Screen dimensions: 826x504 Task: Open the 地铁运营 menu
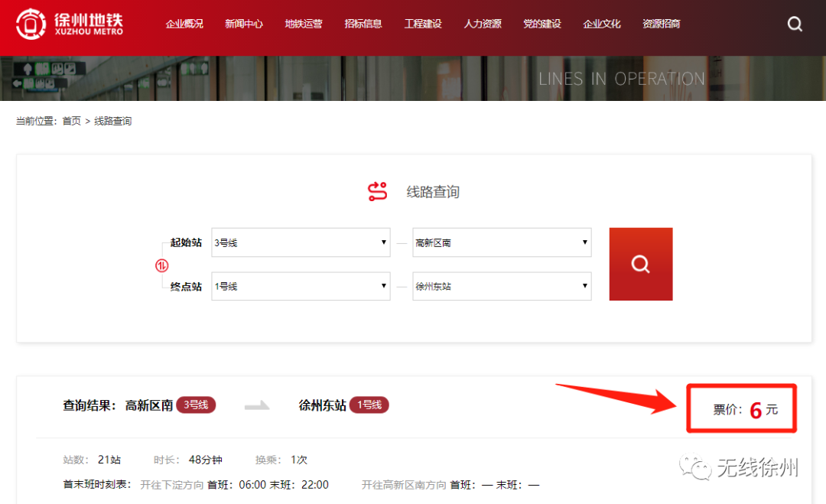point(304,24)
